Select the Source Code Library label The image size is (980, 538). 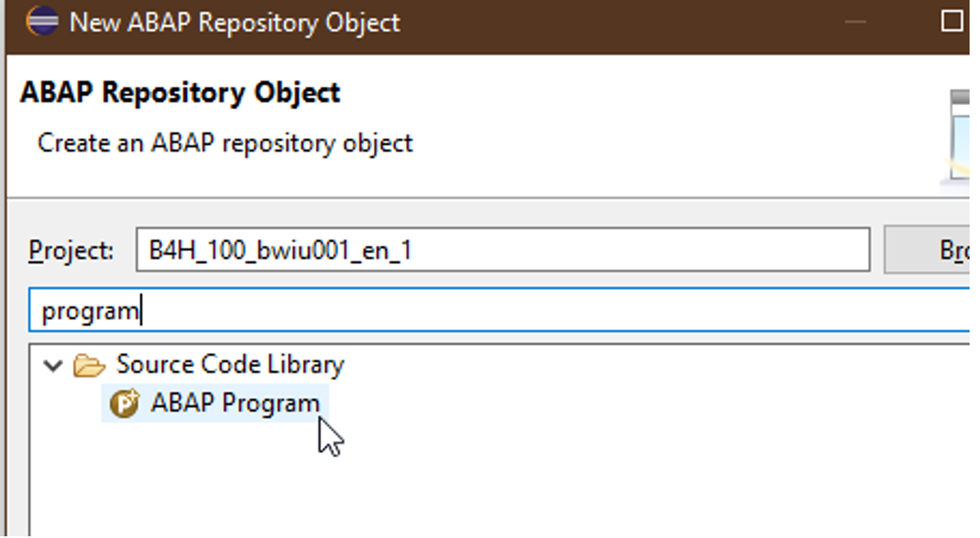coord(230,364)
